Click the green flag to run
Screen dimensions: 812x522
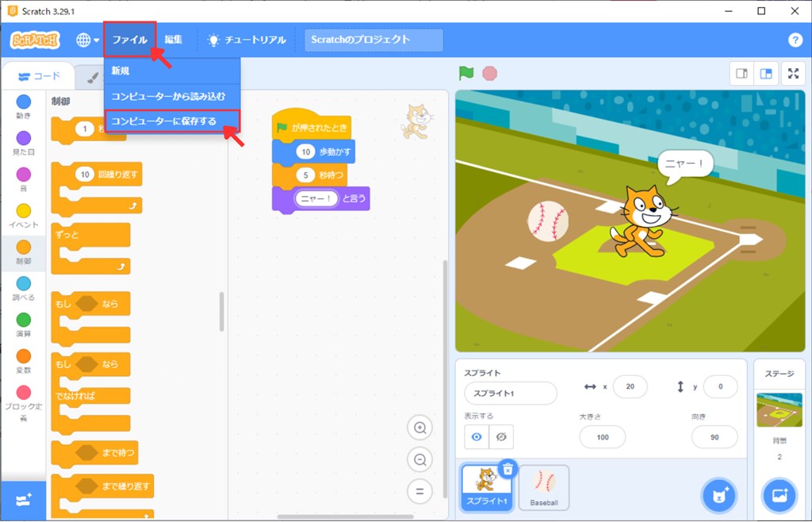(466, 73)
